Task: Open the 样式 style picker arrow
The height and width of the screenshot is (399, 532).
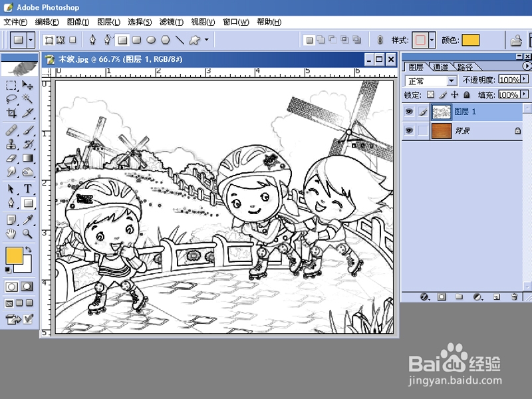Action: pos(432,41)
